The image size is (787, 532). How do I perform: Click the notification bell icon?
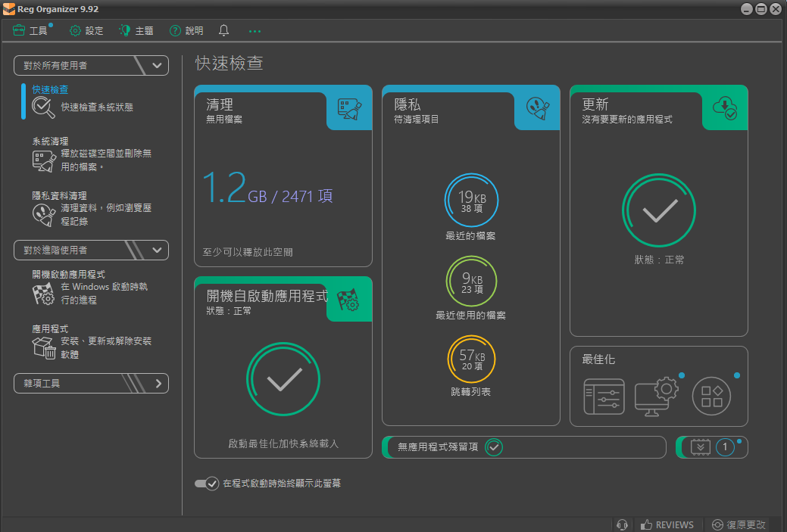[223, 30]
